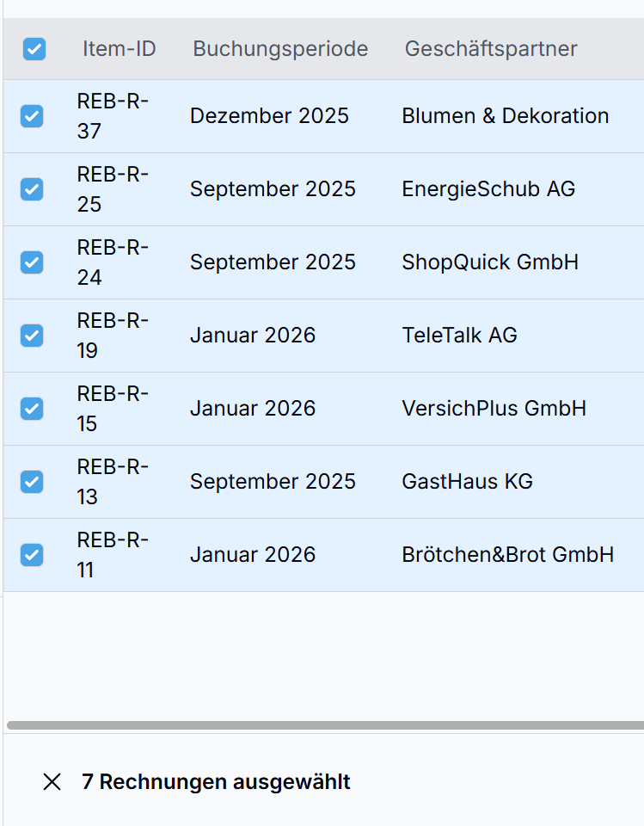
Task: Toggle the select-all checkbox in header
Action: pos(34,49)
